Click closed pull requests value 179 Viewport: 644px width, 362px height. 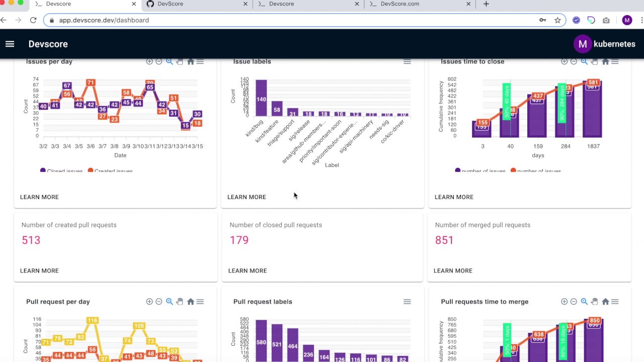pyautogui.click(x=239, y=240)
